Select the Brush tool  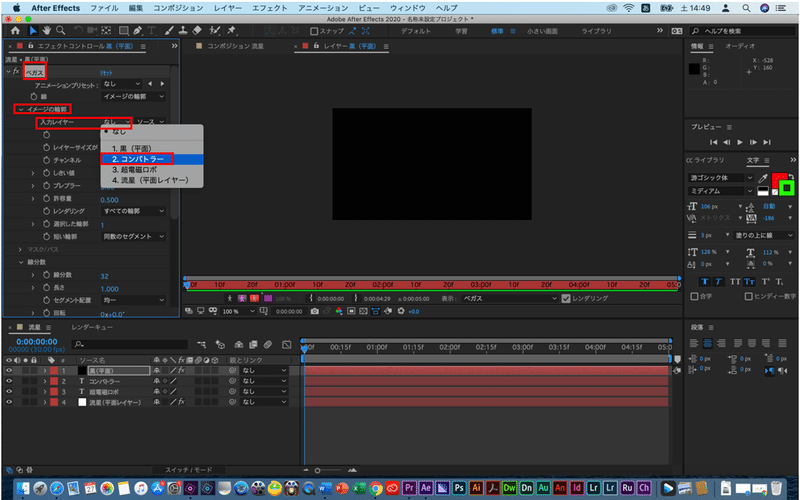(169, 31)
